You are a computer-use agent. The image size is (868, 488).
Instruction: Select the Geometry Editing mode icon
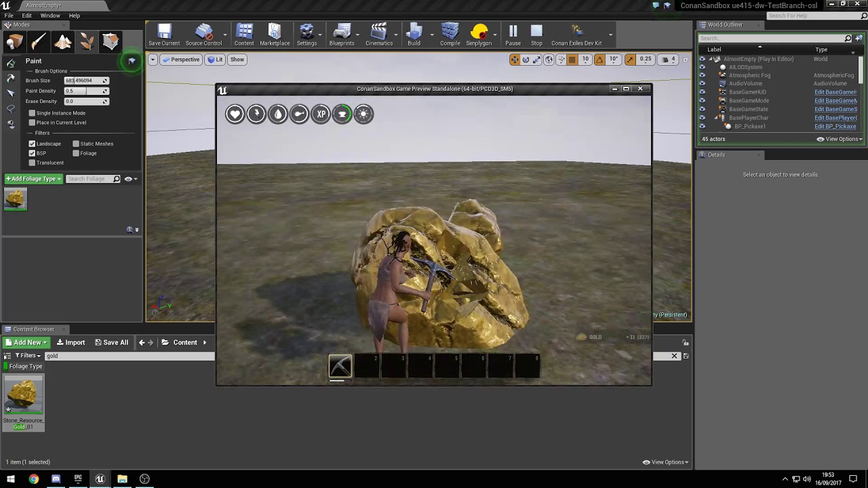(111, 42)
